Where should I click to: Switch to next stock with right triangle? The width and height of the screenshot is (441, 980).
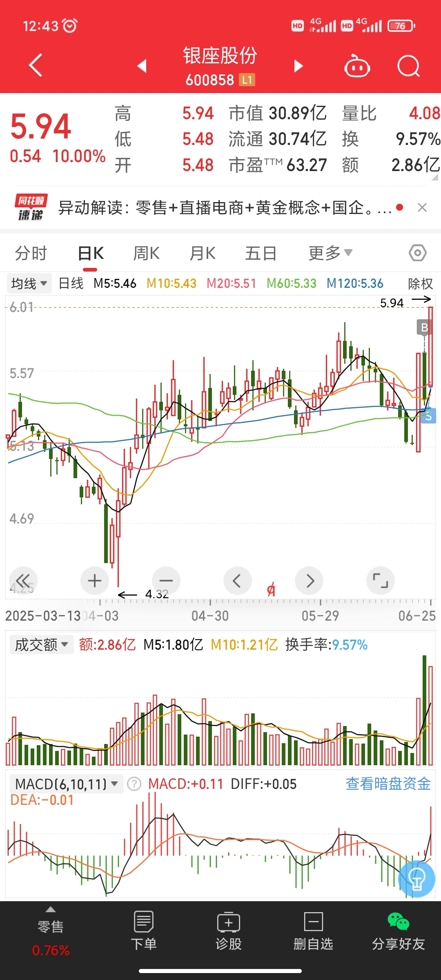click(x=298, y=66)
